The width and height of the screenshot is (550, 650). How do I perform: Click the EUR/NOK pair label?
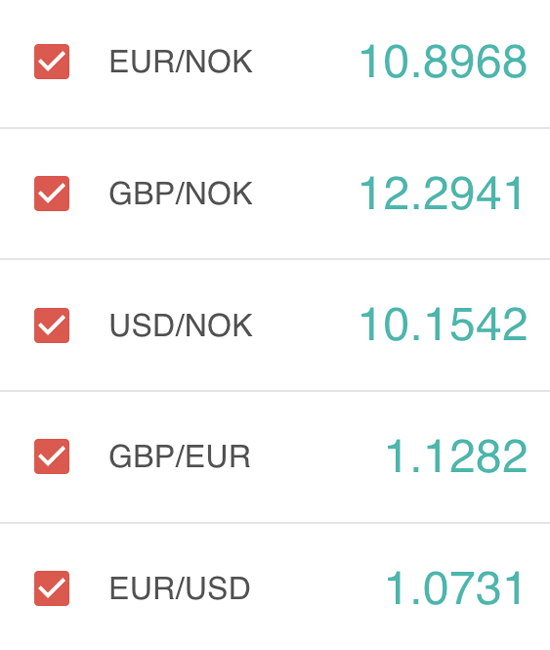tap(181, 62)
